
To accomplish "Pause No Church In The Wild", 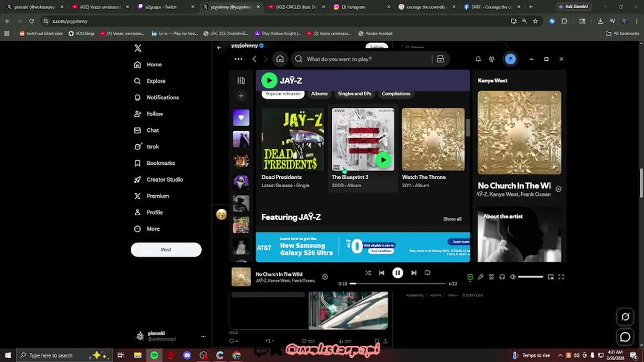I will click(x=397, y=273).
